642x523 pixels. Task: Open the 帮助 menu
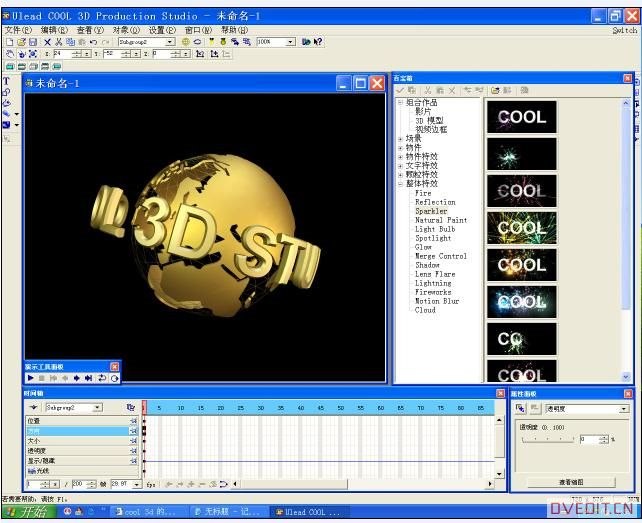[x=234, y=30]
